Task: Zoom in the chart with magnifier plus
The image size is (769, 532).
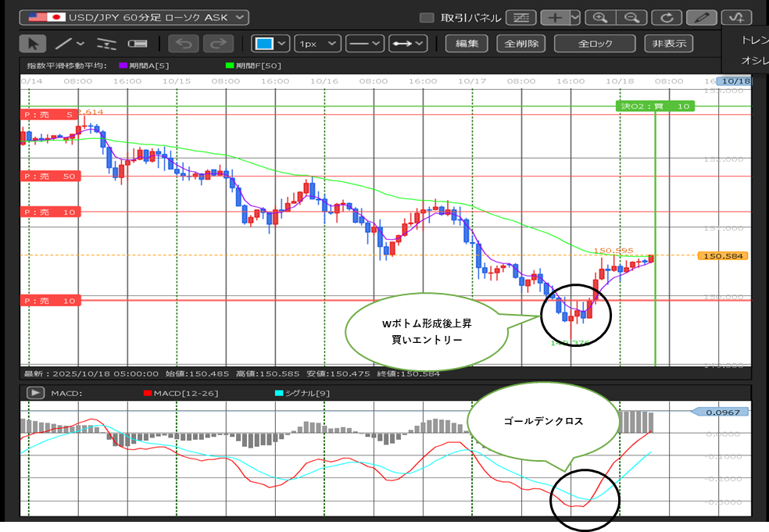Action: tap(600, 17)
